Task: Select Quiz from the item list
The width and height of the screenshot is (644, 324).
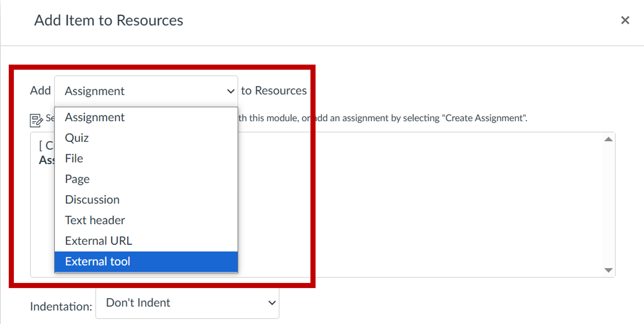Action: 77,138
